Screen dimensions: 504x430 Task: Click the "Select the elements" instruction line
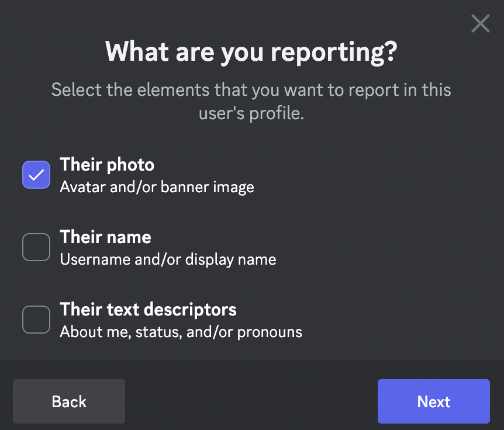pyautogui.click(x=251, y=91)
